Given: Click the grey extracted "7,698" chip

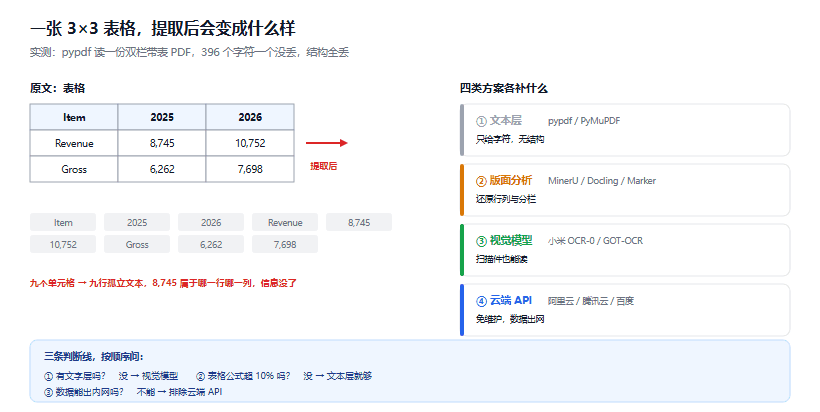Looking at the screenshot, I should pyautogui.click(x=285, y=244).
